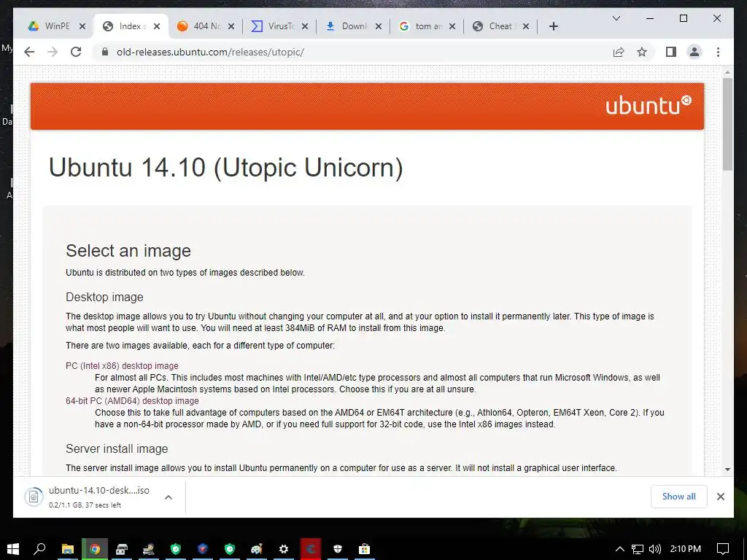The width and height of the screenshot is (747, 560).
Task: Close the Google search tab
Action: point(452,26)
